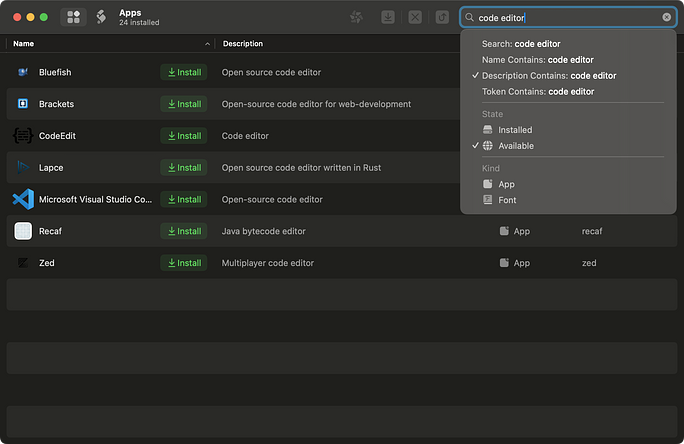Select the CodeEdit row name
The height and width of the screenshot is (444, 684).
57,136
